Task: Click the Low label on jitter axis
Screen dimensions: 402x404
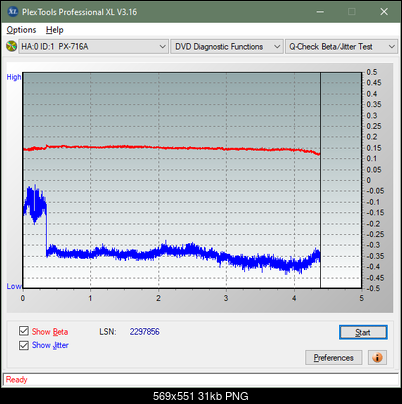Action: point(14,286)
